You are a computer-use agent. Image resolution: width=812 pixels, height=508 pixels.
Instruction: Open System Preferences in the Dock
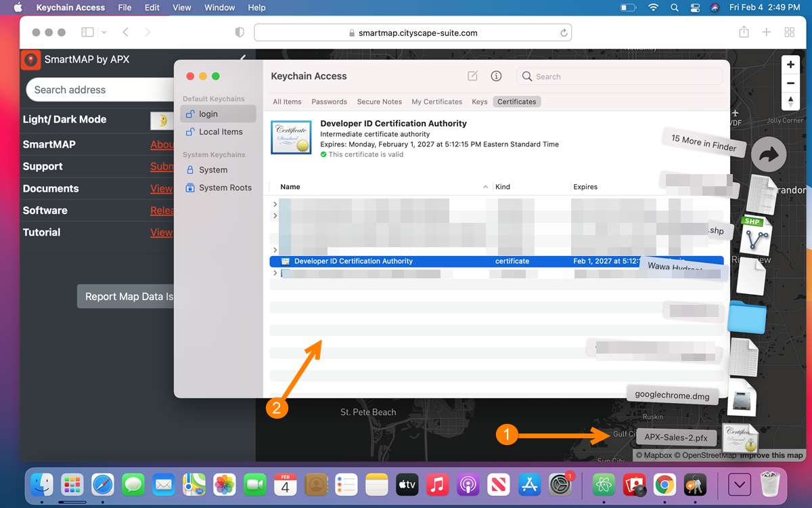[x=561, y=484]
